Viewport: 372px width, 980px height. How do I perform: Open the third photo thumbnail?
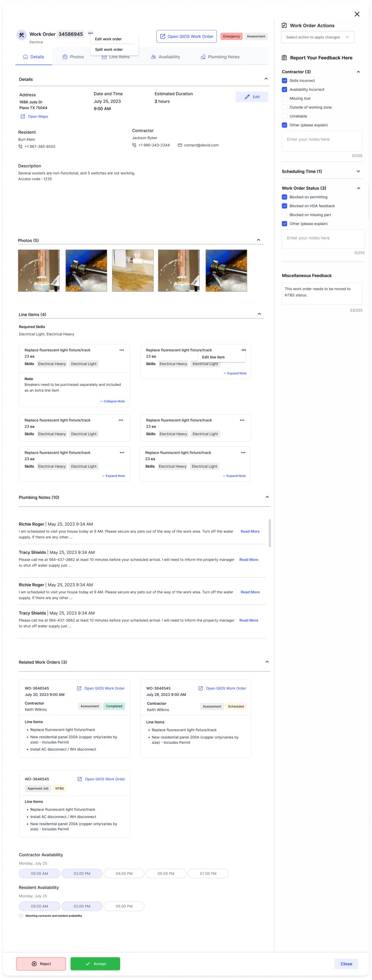[133, 271]
